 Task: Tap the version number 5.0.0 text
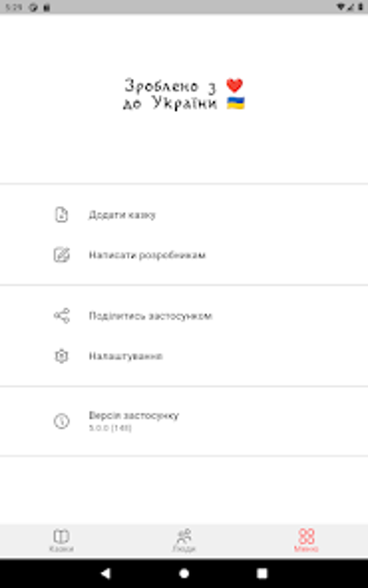point(110,428)
